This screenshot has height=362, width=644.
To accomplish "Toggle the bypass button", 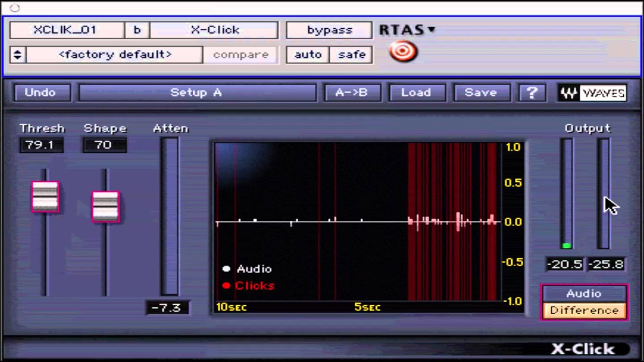I will coord(330,30).
